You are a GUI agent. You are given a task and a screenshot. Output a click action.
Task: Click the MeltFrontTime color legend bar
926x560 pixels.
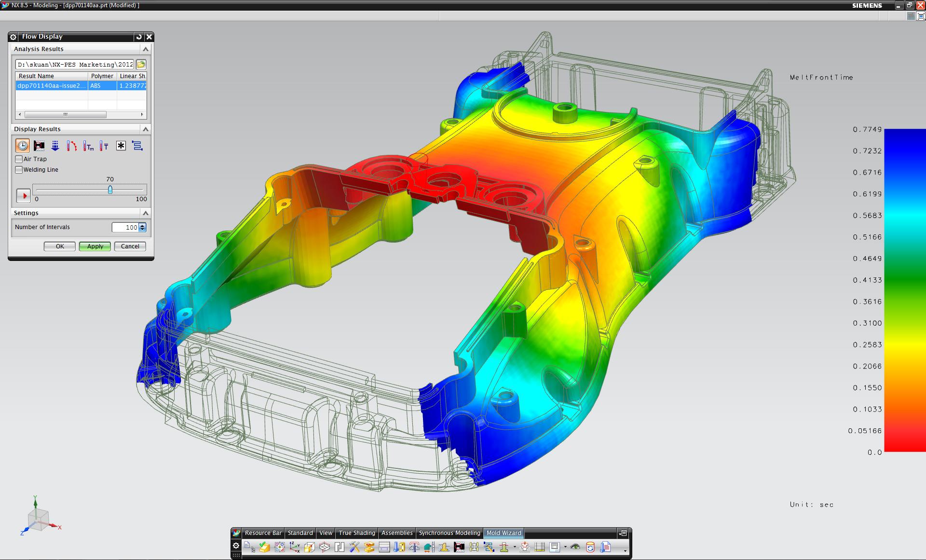click(905, 290)
